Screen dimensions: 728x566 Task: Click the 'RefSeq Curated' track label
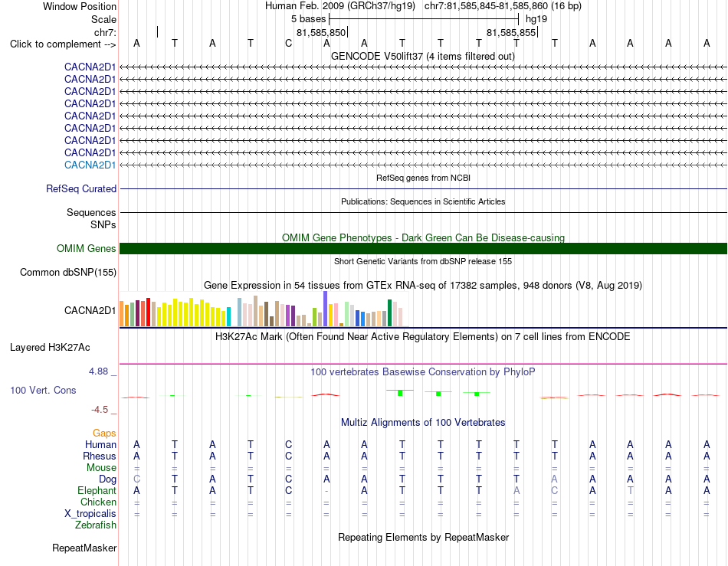(81, 189)
